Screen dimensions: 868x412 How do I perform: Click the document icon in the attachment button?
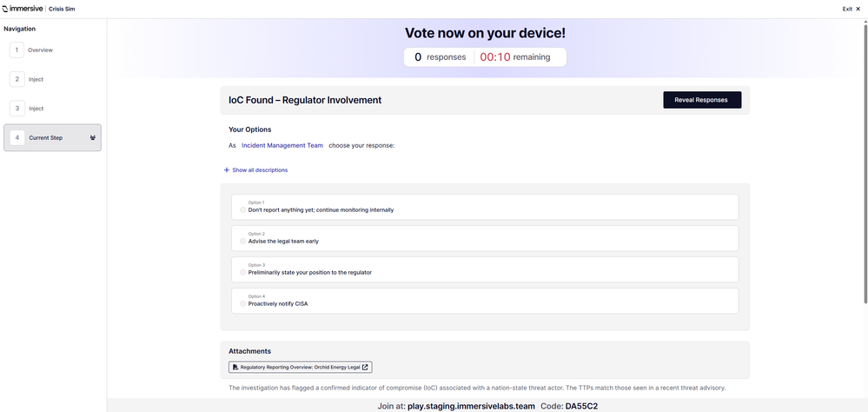[235, 367]
